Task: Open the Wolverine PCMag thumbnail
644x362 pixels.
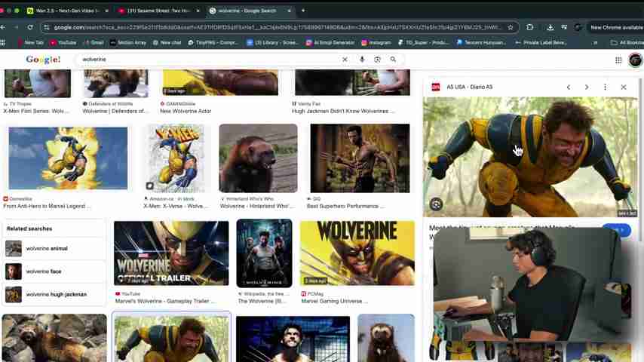Action: (357, 253)
